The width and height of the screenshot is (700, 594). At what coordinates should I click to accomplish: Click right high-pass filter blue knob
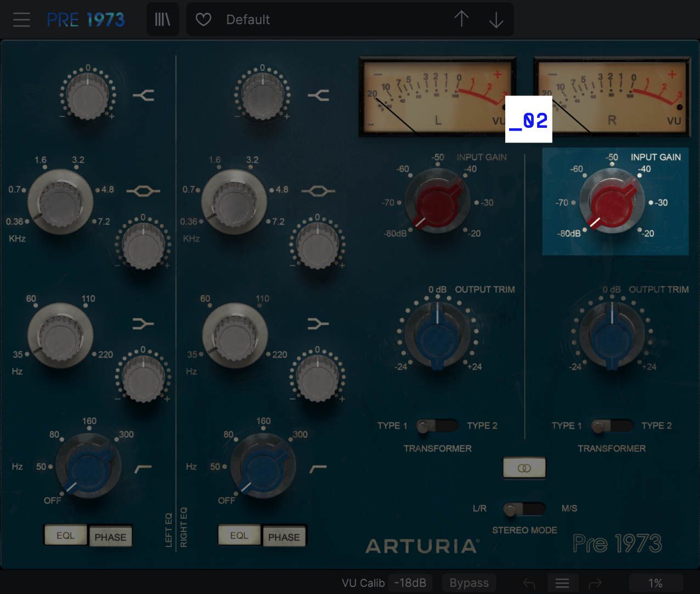click(x=262, y=466)
